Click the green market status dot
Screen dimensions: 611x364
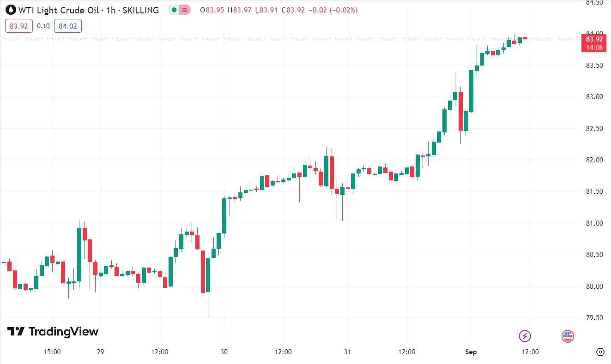[x=174, y=10]
